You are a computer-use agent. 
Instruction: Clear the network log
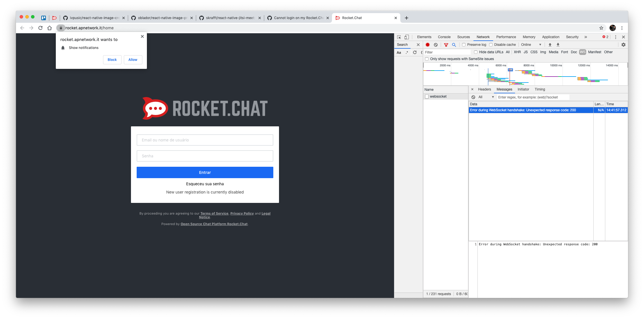tap(436, 45)
